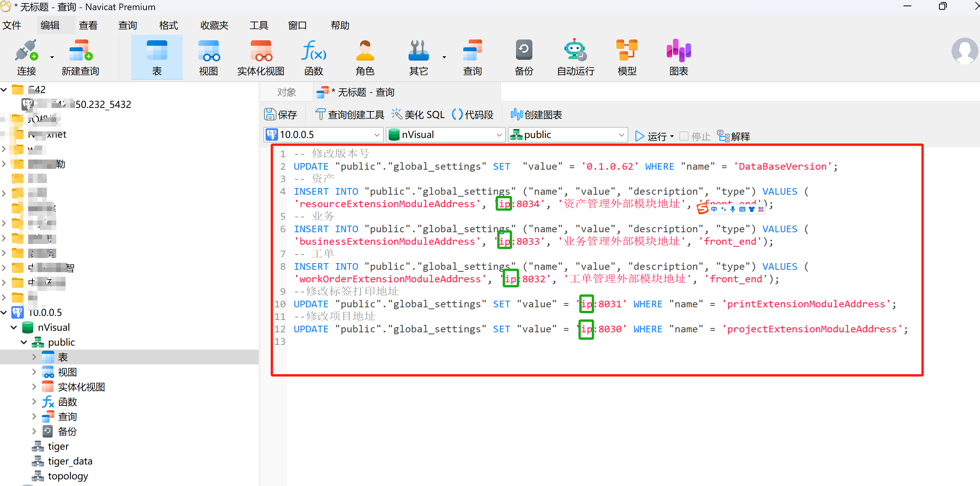This screenshot has width=980, height=486.
Task: Toggle the 停止 checkbox button
Action: pyautogui.click(x=684, y=136)
